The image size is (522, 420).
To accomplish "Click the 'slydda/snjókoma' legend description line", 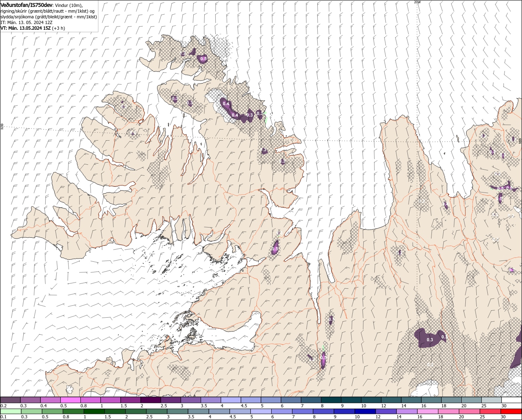I will coord(49,16).
